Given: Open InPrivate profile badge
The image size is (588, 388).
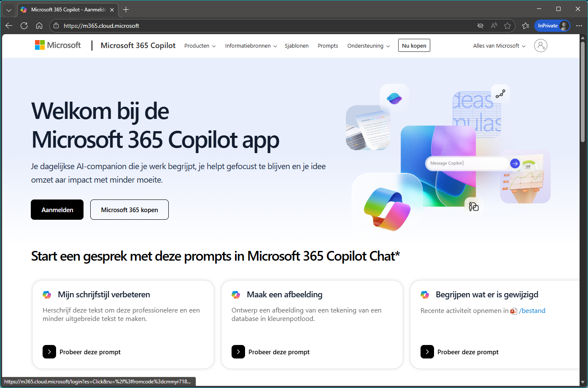Looking at the screenshot, I should click(x=553, y=26).
